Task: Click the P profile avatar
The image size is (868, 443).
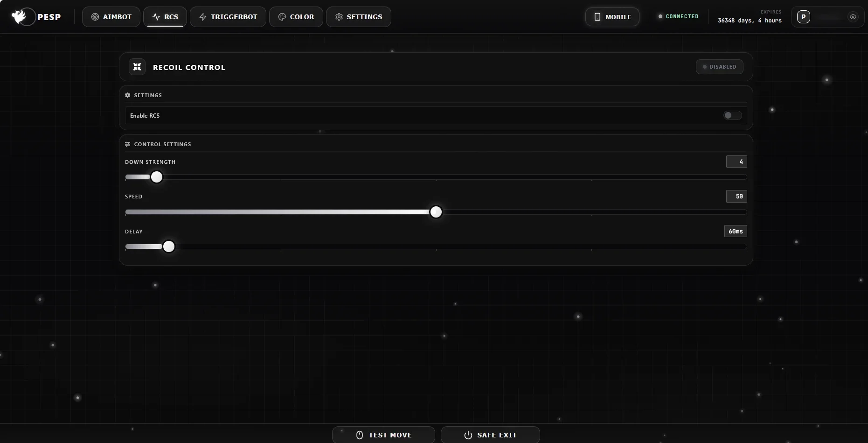Action: [804, 17]
